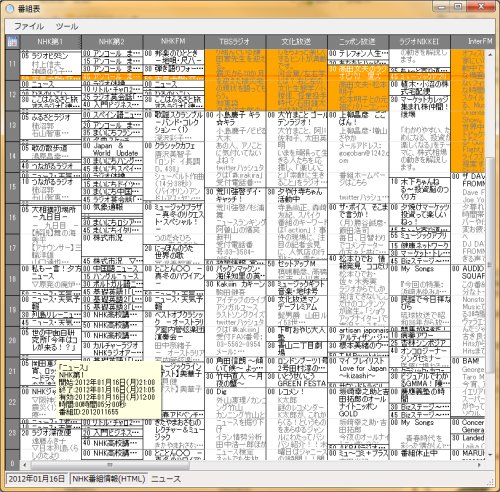
Task: Select the マイ プレイリスト Love for Japan program
Action: 358,370
